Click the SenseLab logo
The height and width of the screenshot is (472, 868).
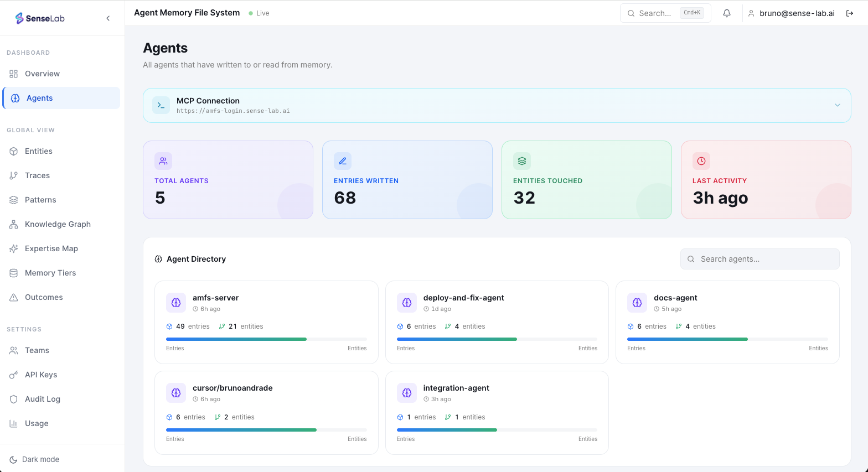(x=40, y=18)
